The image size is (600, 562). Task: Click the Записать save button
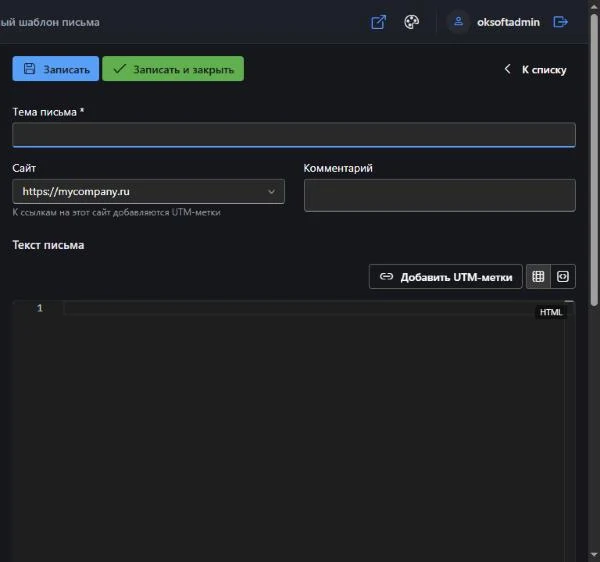coord(55,69)
